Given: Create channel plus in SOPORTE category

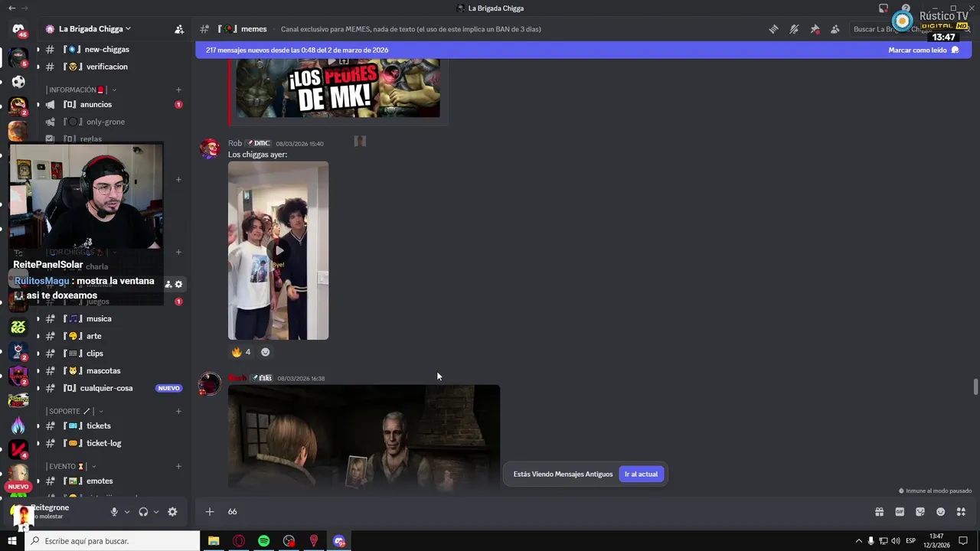Looking at the screenshot, I should coord(178,411).
